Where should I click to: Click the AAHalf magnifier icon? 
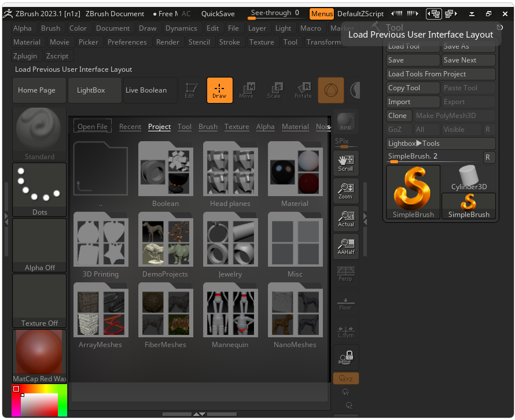[x=345, y=246]
